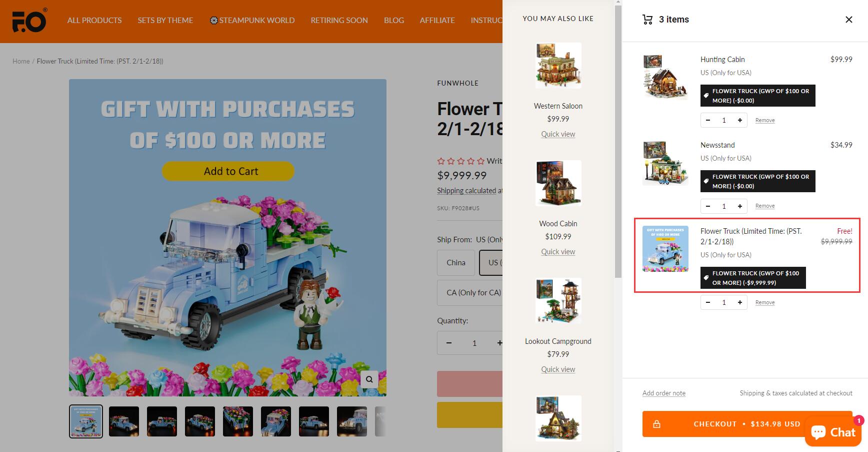Viewport: 868px width, 452px height.
Task: Decrease product page quantity with minus icon
Action: [x=449, y=343]
